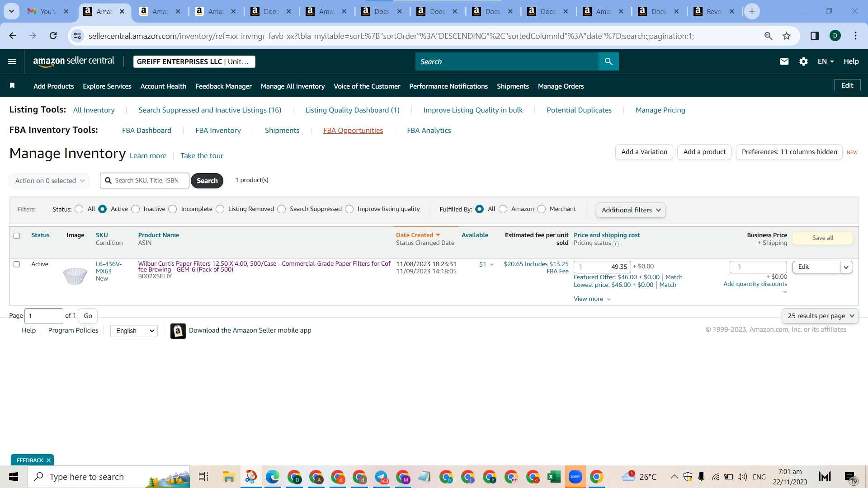This screenshot has width=868, height=488.
Task: Expand the Available 51 quantity chevron
Action: (492, 265)
